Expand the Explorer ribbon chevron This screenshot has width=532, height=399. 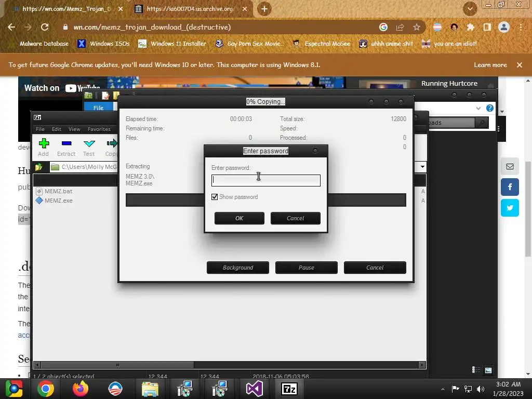(478, 108)
